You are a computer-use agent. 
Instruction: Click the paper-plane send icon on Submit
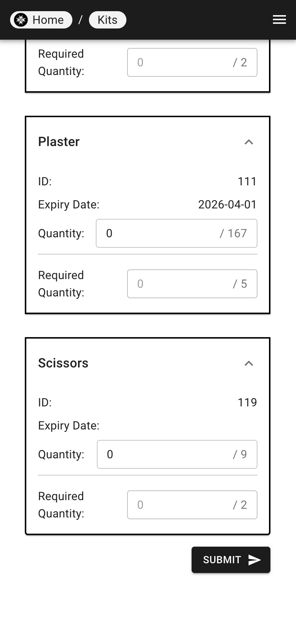click(255, 560)
